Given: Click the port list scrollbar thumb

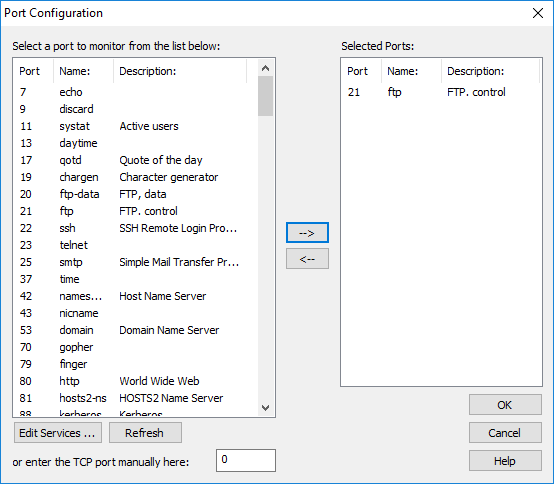Looking at the screenshot, I should click(265, 96).
